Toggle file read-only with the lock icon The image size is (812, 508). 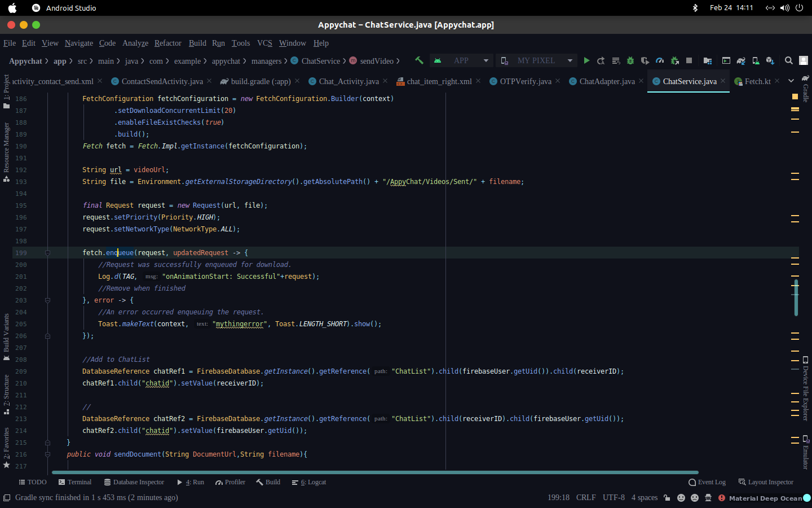pyautogui.click(x=667, y=498)
